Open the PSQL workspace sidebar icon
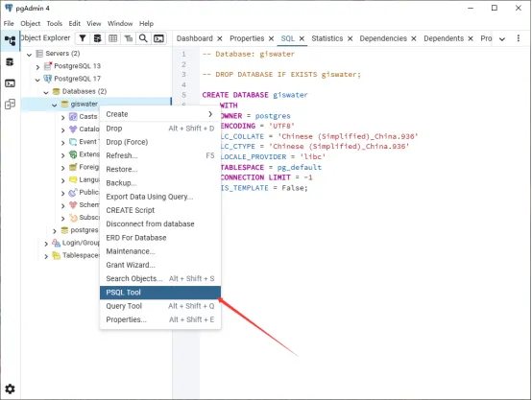Screen dimensions: 532x400 pos(10,83)
